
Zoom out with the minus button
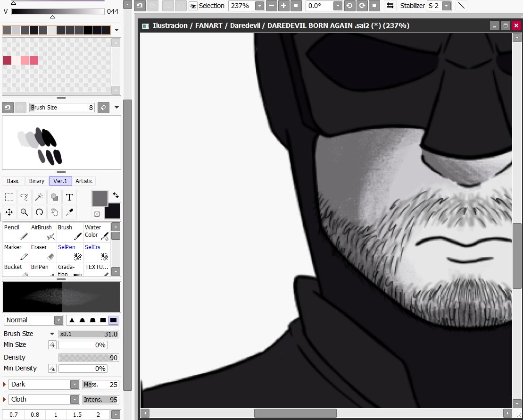(272, 6)
